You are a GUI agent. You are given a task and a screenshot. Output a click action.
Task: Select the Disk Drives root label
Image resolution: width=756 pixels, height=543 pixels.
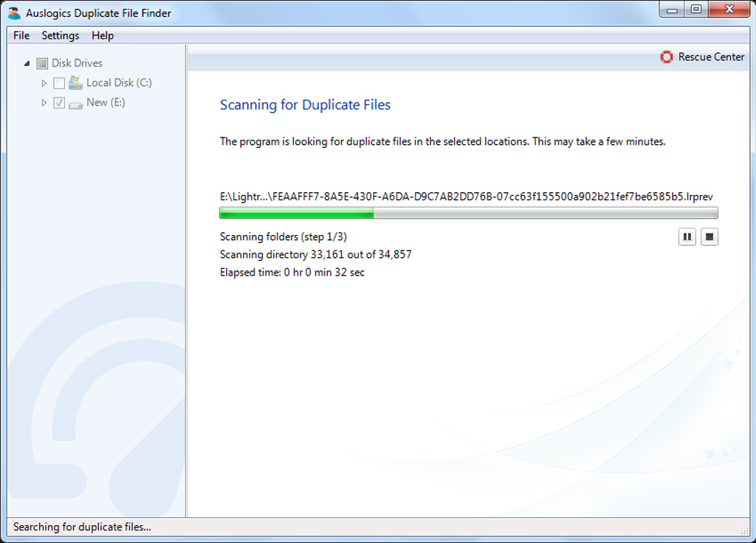pyautogui.click(x=77, y=64)
